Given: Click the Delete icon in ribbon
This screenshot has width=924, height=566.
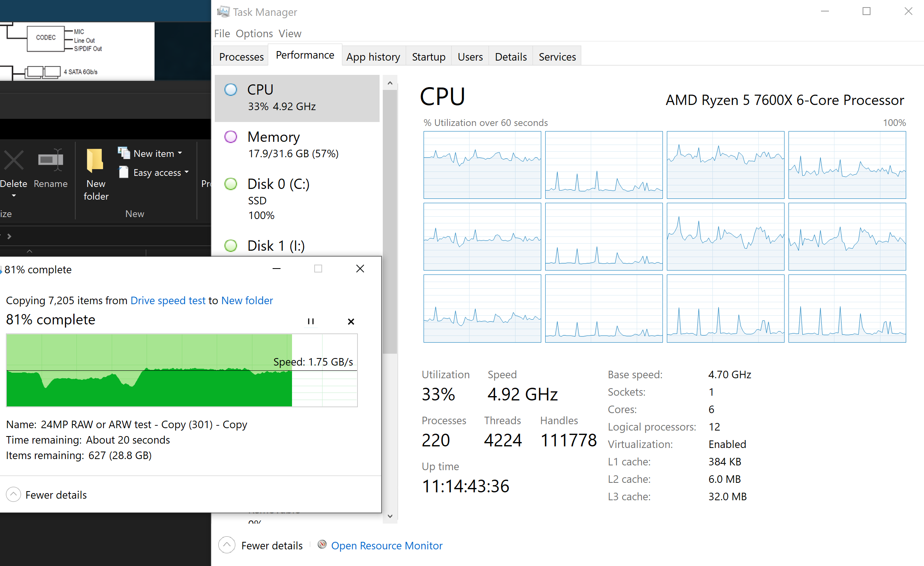Looking at the screenshot, I should (13, 161).
